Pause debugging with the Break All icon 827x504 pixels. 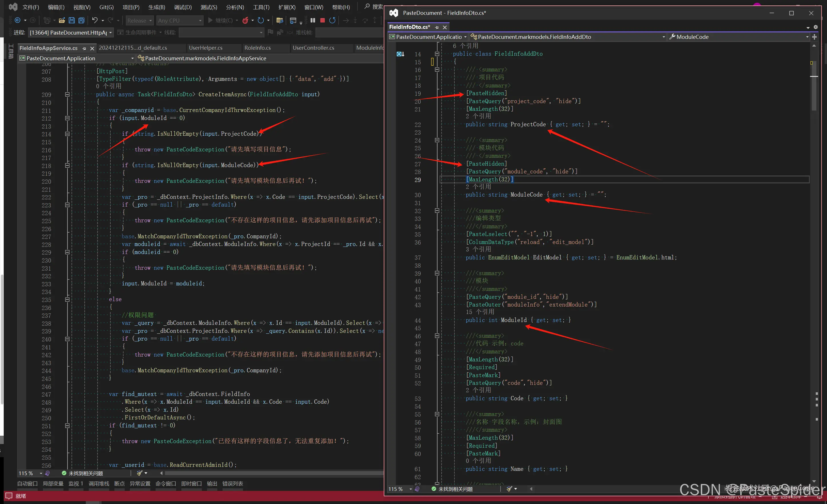tap(313, 21)
